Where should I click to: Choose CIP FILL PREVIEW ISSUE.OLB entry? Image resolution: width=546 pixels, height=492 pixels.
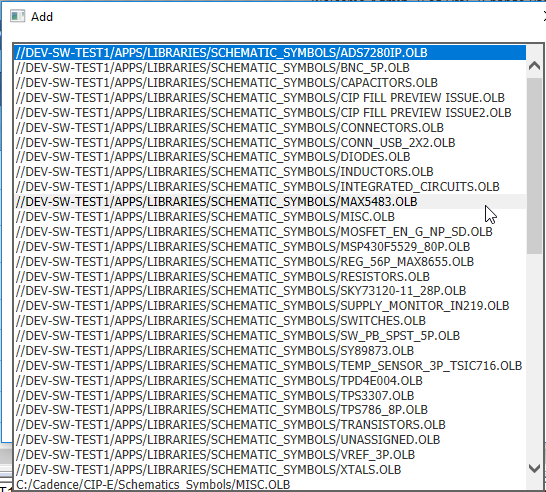[270, 97]
